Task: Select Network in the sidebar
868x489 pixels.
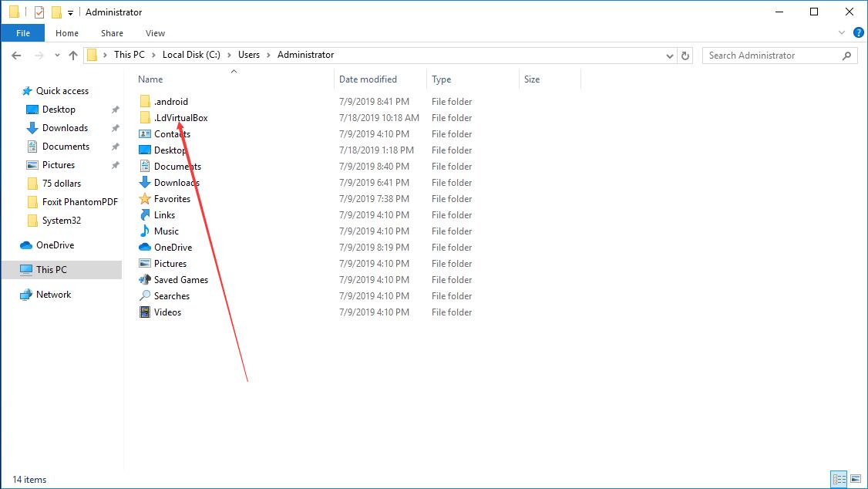Action: coord(54,294)
